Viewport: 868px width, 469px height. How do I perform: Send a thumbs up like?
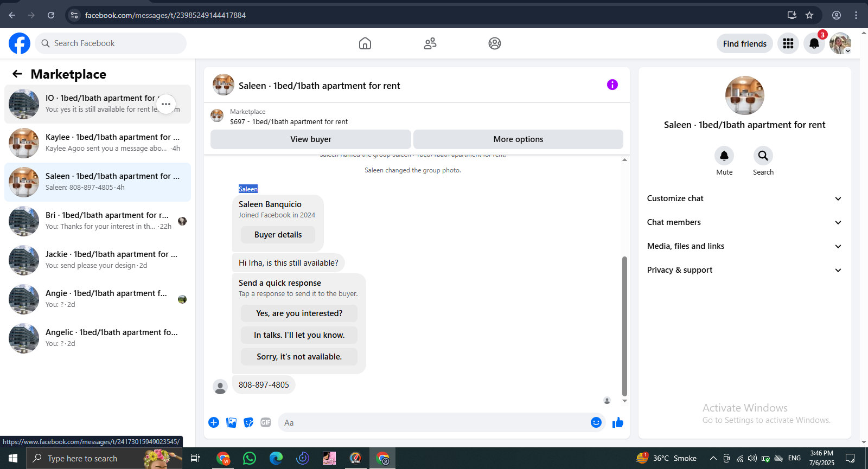[x=618, y=422]
